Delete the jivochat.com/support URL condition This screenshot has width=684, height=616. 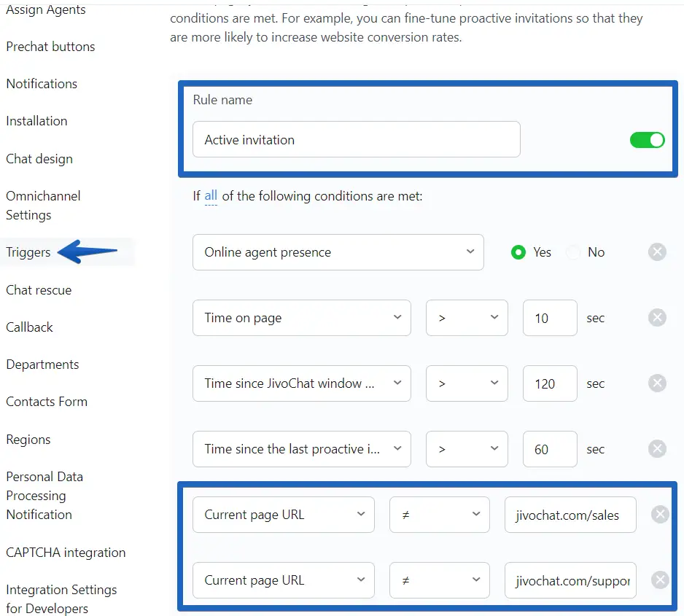659,580
